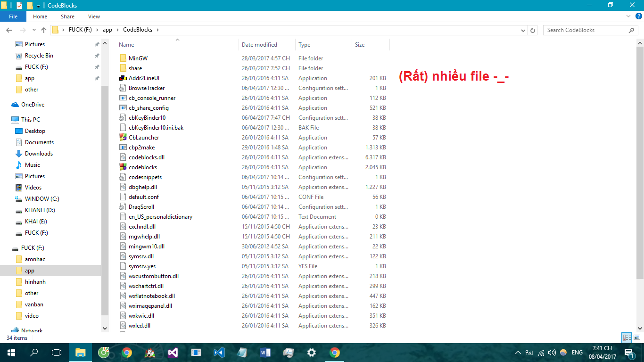
Task: Sort files by Date modified column
Action: (259, 45)
